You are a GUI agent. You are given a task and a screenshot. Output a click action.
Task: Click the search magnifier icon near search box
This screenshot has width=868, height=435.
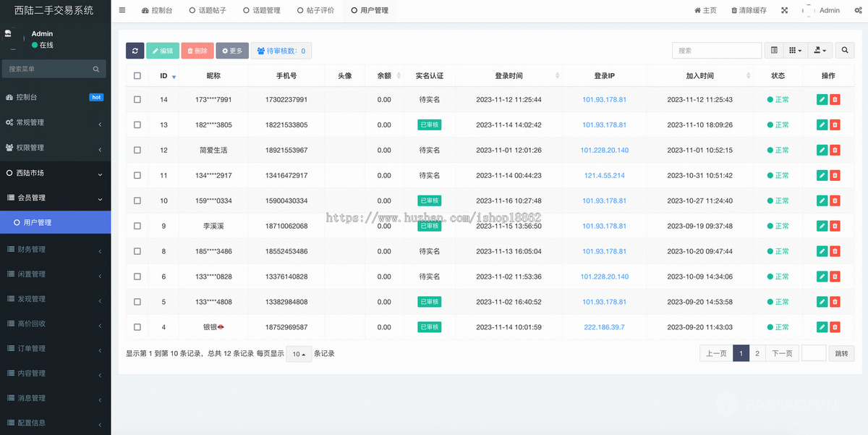846,51
